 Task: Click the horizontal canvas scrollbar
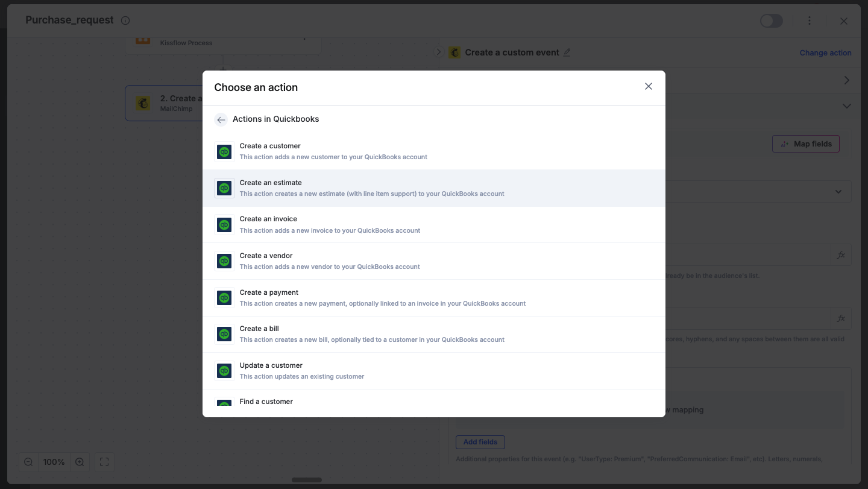(x=307, y=480)
